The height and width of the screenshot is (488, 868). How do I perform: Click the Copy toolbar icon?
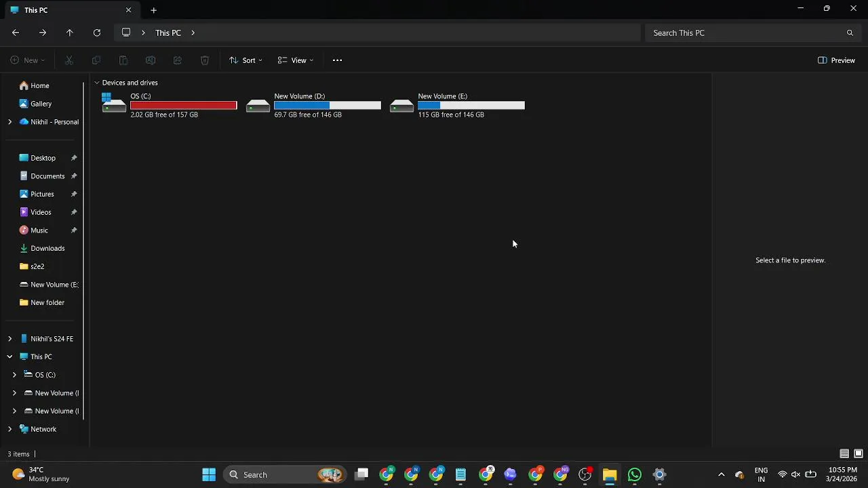pyautogui.click(x=96, y=60)
